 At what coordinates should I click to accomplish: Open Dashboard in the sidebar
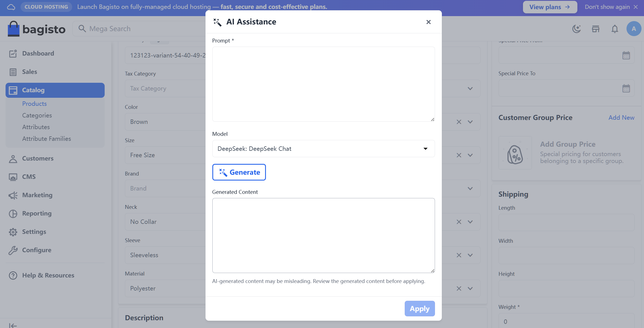(55, 53)
